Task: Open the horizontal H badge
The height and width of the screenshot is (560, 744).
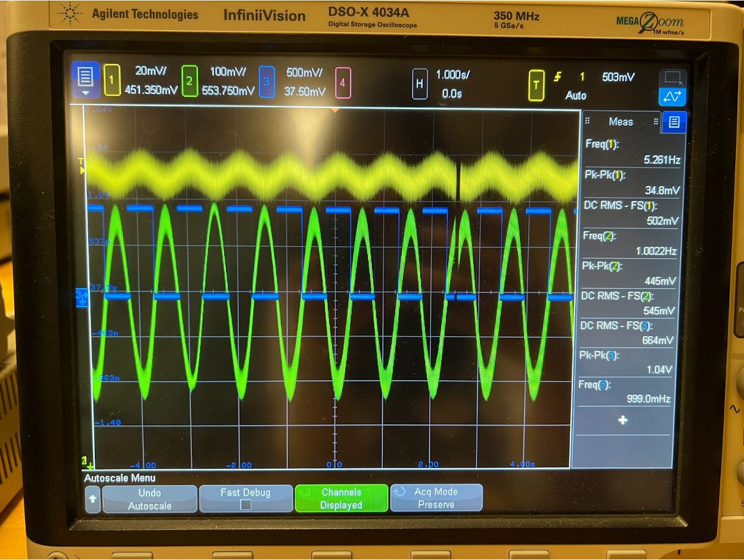Action: coord(420,84)
